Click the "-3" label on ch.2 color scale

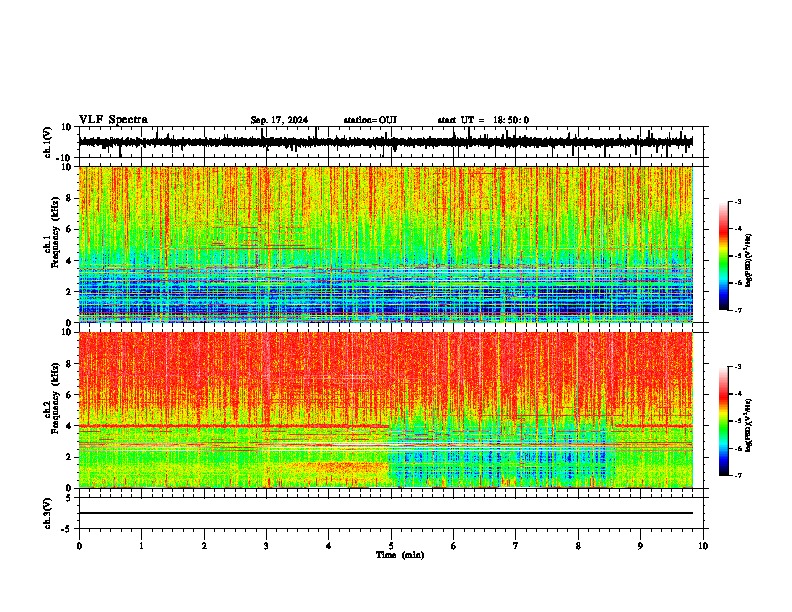coord(738,367)
